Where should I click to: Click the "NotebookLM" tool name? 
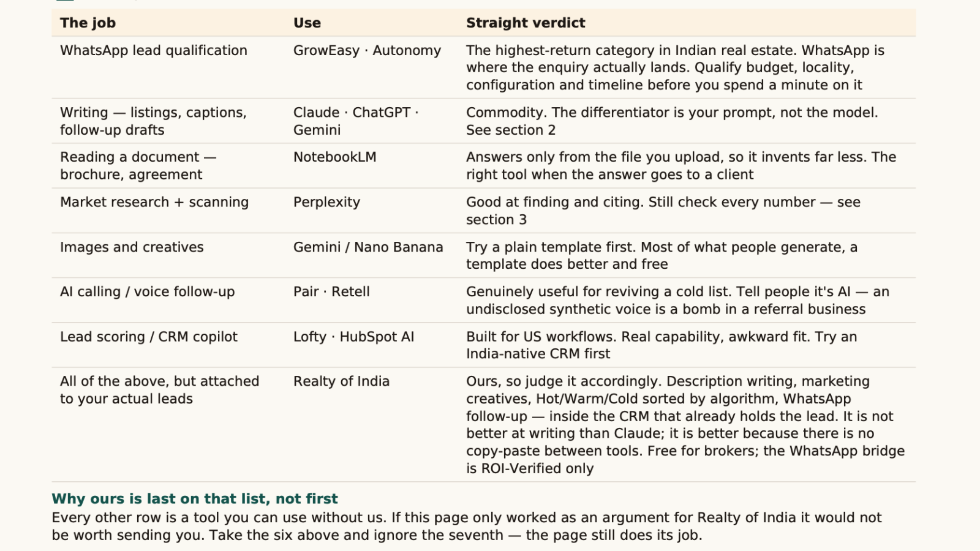(334, 157)
